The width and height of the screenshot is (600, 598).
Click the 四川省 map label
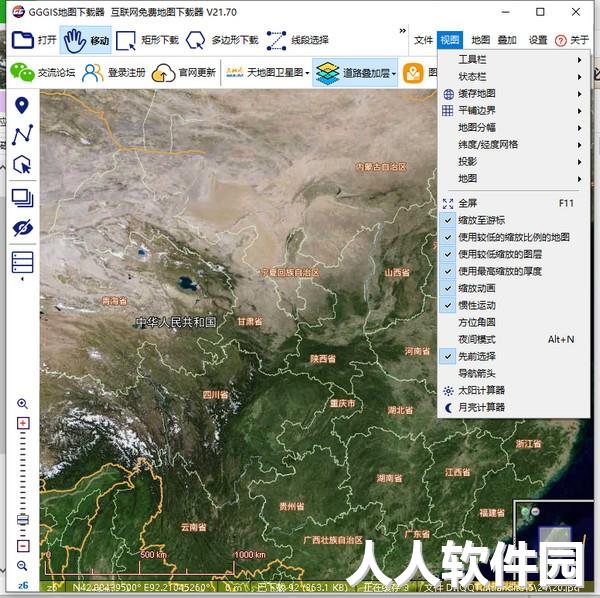215,394
